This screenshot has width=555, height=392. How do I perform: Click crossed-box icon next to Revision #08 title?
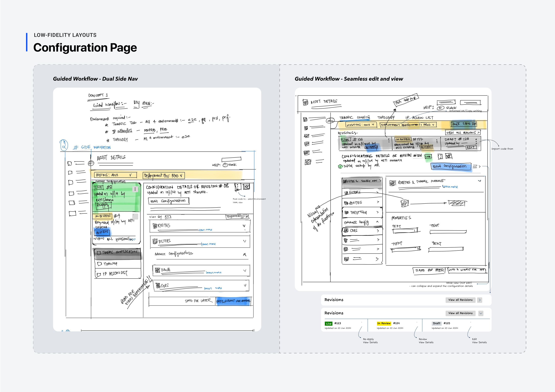click(x=246, y=186)
